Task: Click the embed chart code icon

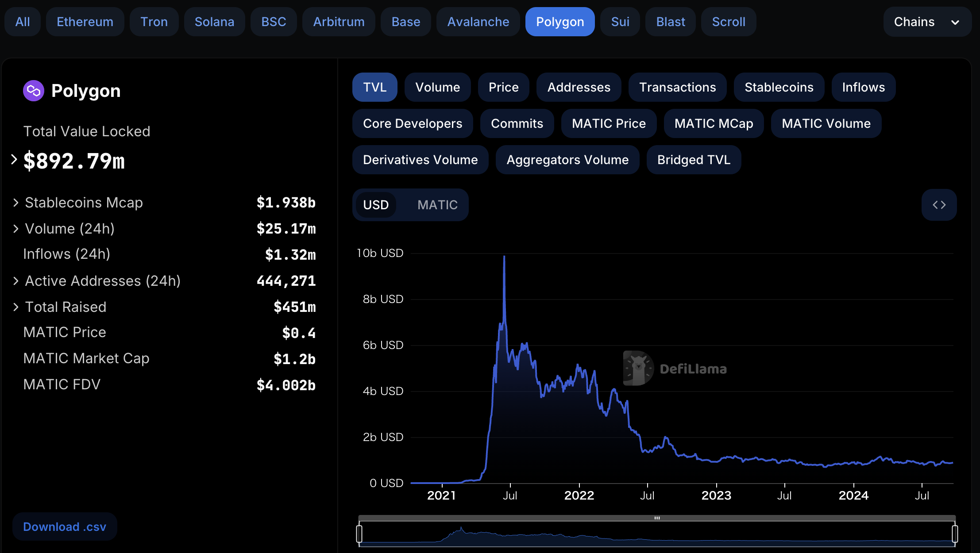Action: (939, 205)
